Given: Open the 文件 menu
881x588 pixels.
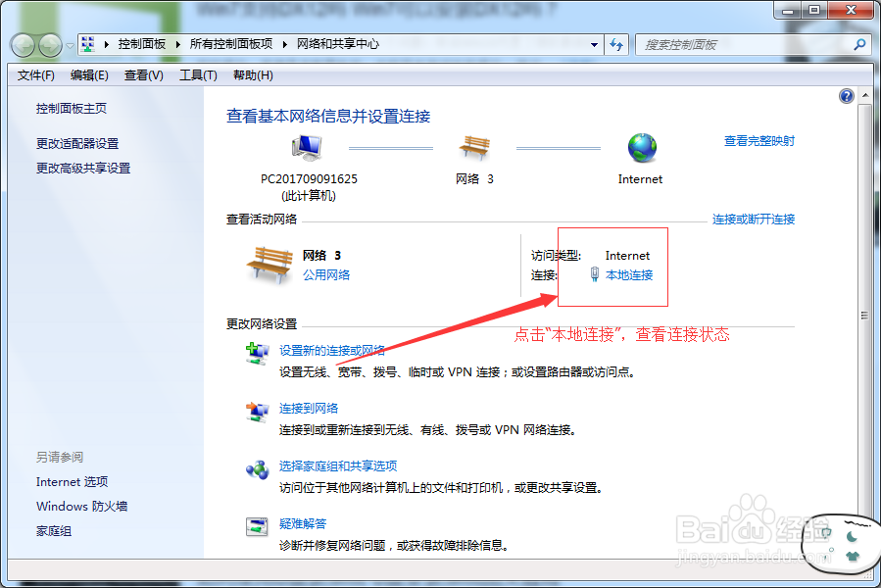Looking at the screenshot, I should coord(35,74).
